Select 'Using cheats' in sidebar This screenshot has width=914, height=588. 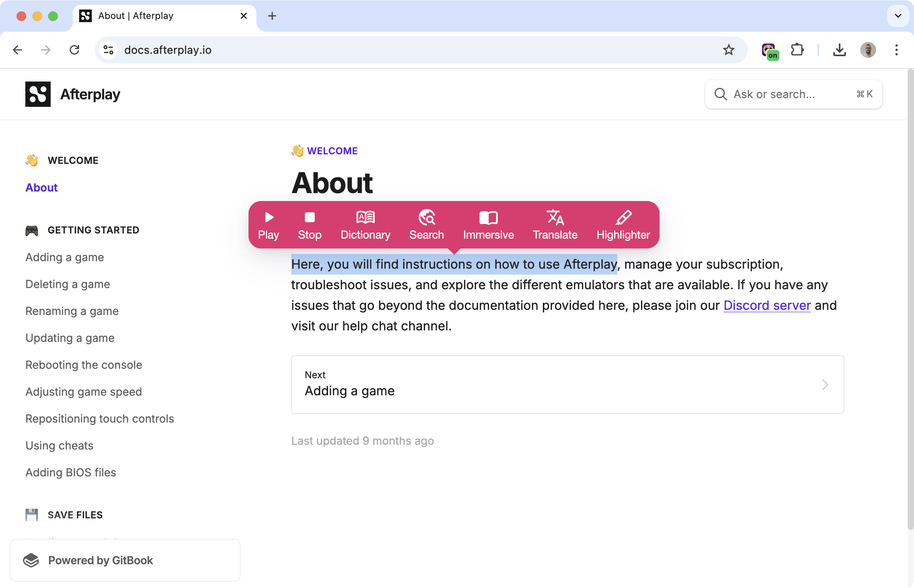pyautogui.click(x=59, y=446)
